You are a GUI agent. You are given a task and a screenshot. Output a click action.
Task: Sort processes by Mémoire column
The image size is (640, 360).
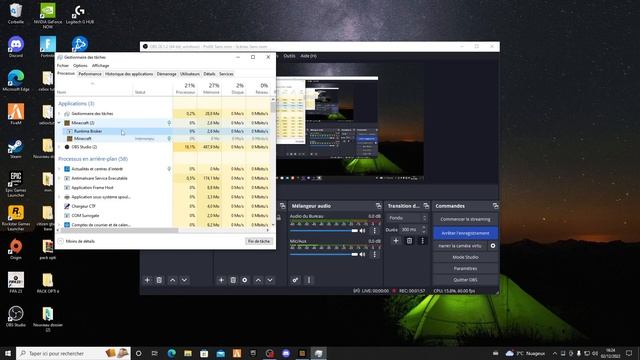pos(210,89)
